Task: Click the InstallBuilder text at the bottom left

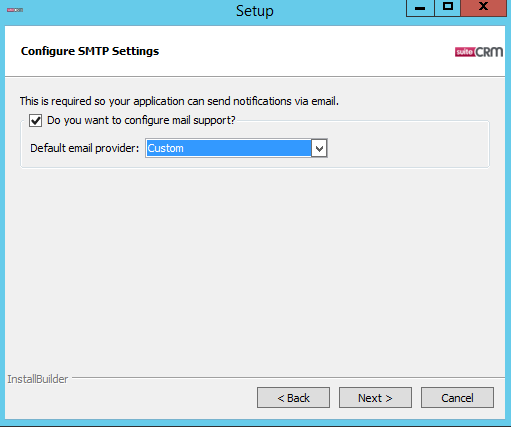Action: [38, 379]
